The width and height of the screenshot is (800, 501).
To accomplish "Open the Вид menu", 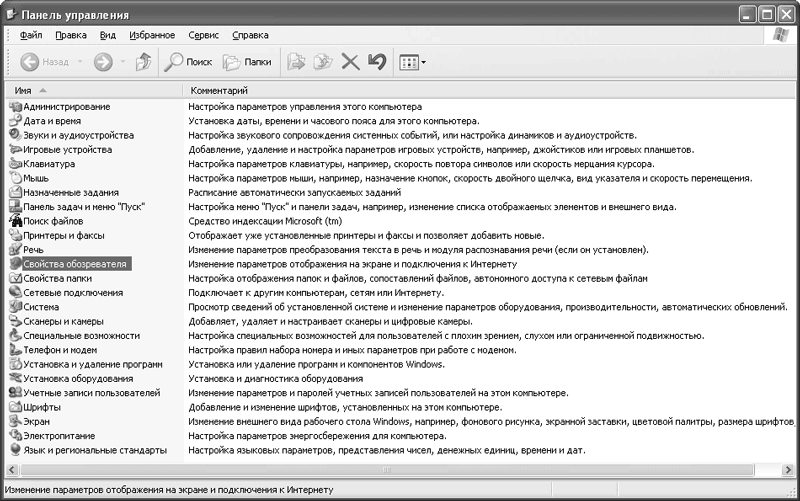I will [108, 35].
